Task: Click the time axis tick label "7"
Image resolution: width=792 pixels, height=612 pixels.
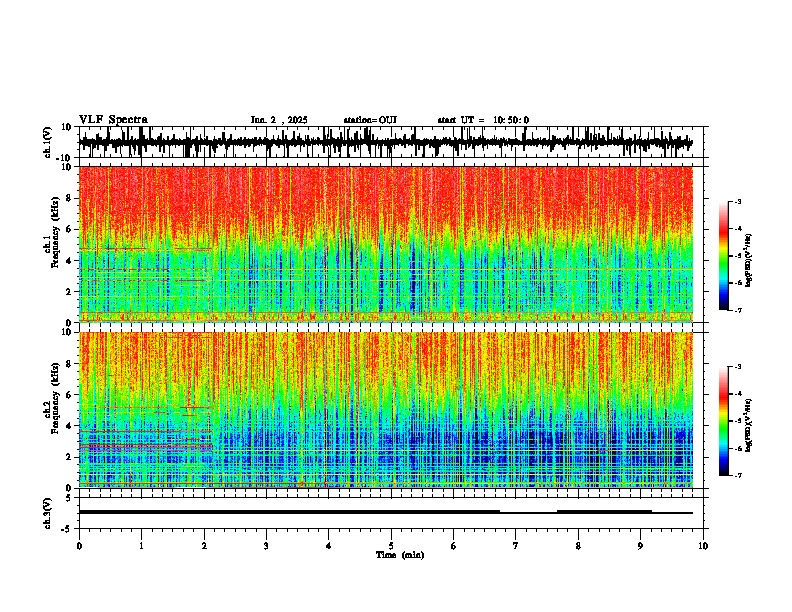Action: point(516,546)
